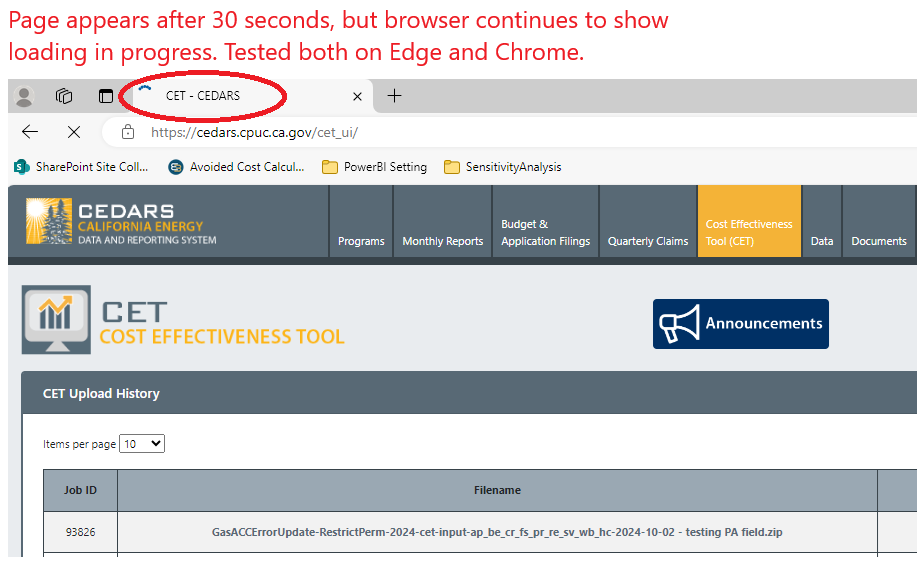Select the Quarterly Claims tab
Screen dimensions: 924x564
648,241
